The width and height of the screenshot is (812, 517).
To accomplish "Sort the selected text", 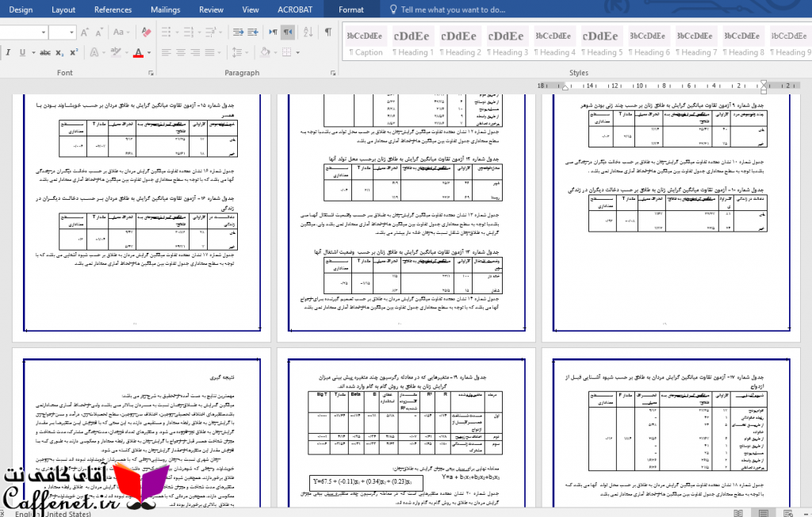I will [308, 33].
